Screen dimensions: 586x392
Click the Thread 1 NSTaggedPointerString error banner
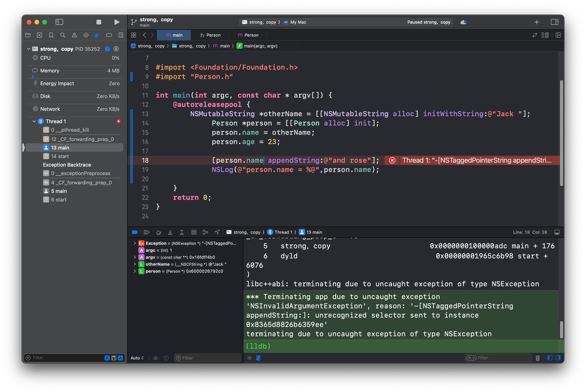(x=472, y=160)
